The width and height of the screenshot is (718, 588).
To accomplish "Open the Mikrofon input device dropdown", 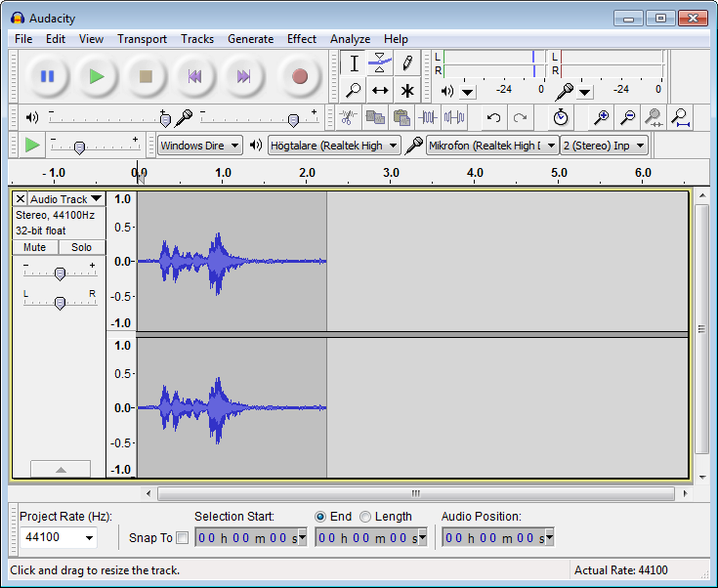I will pos(492,146).
